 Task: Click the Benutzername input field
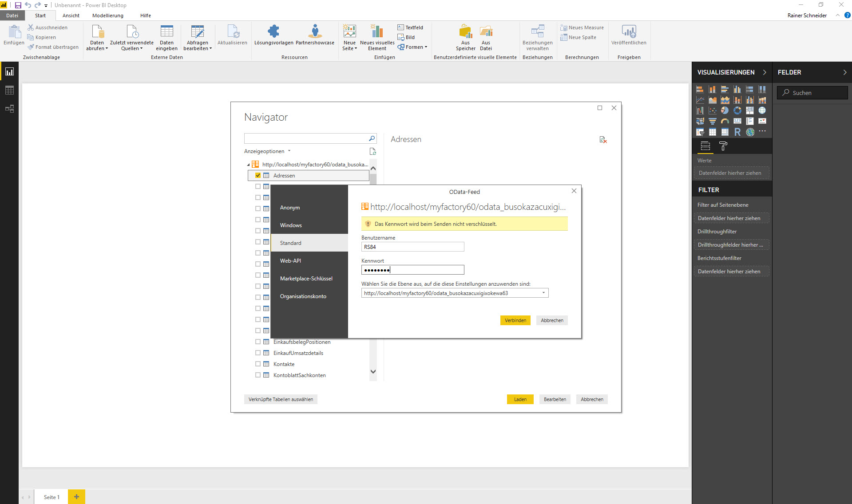click(412, 247)
